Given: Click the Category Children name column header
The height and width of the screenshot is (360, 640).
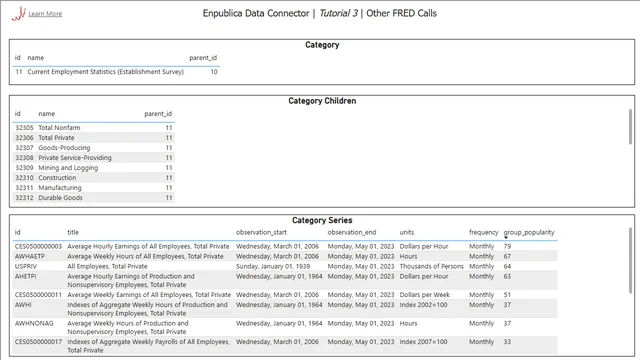Looking at the screenshot, I should (47, 114).
